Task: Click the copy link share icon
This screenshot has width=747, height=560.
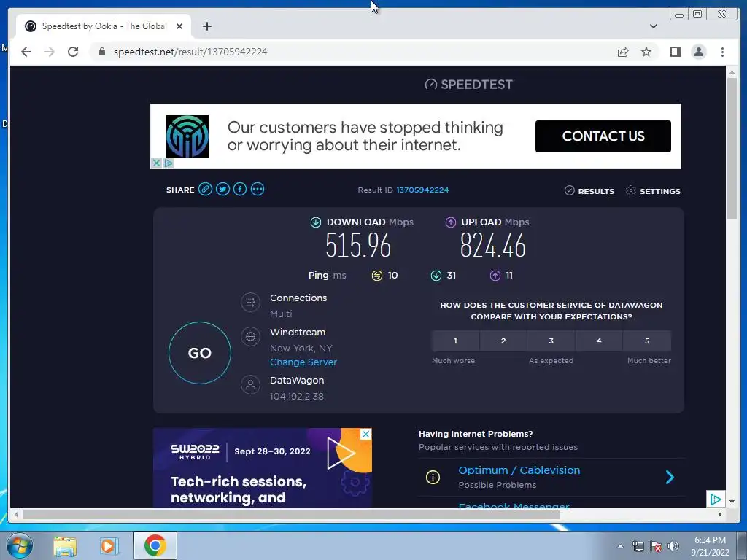Action: tap(205, 189)
